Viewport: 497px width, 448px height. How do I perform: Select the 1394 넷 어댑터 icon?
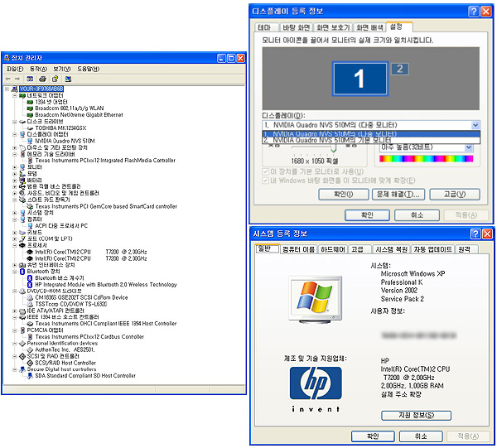[30, 102]
